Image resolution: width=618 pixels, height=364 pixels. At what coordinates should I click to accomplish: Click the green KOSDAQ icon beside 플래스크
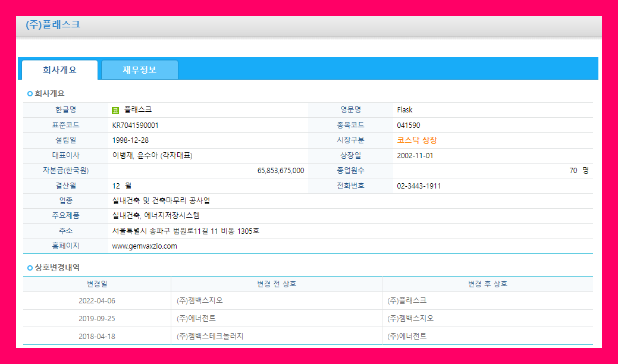tap(115, 111)
